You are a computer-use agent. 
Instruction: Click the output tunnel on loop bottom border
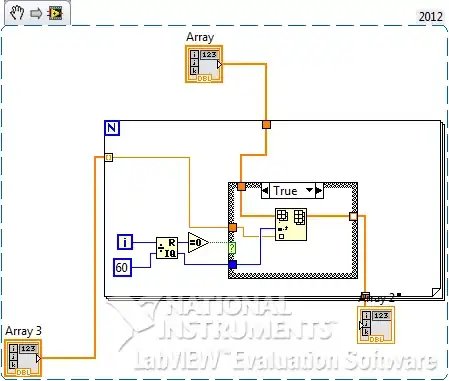click(365, 296)
